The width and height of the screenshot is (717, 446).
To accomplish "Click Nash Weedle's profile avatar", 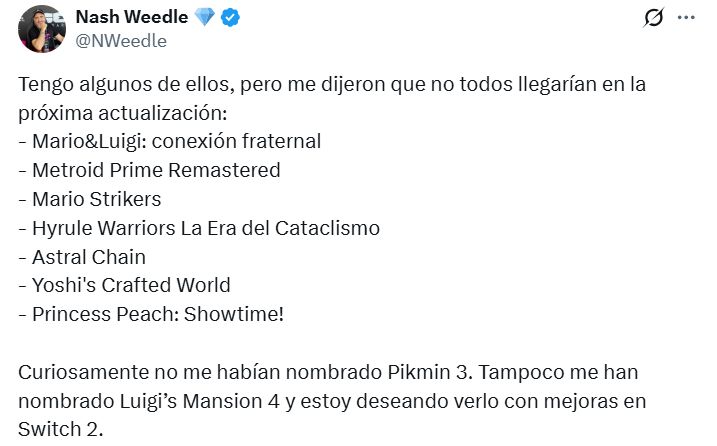I will (x=42, y=28).
